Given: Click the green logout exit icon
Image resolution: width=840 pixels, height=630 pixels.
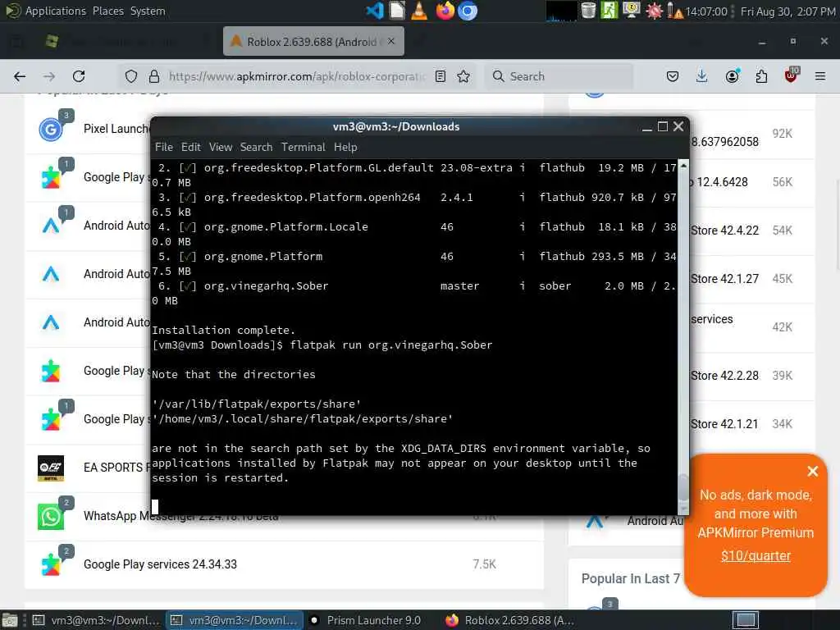Looking at the screenshot, I should point(609,11).
